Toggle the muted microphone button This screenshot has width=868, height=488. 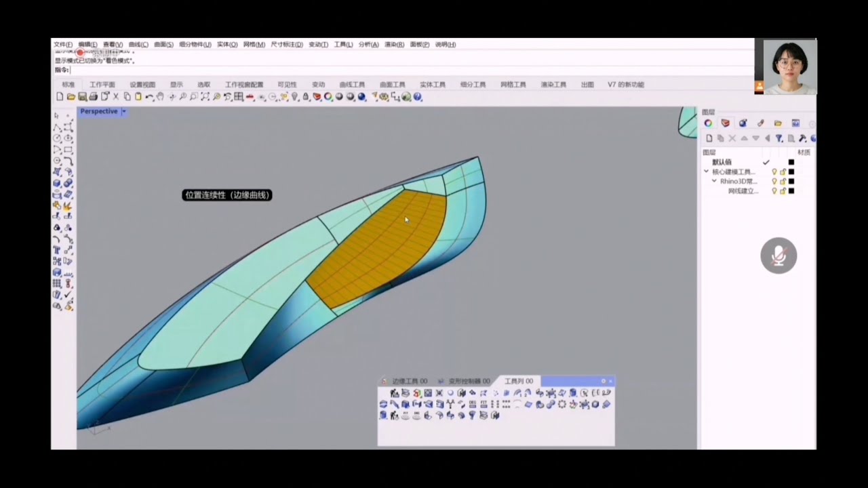click(778, 256)
